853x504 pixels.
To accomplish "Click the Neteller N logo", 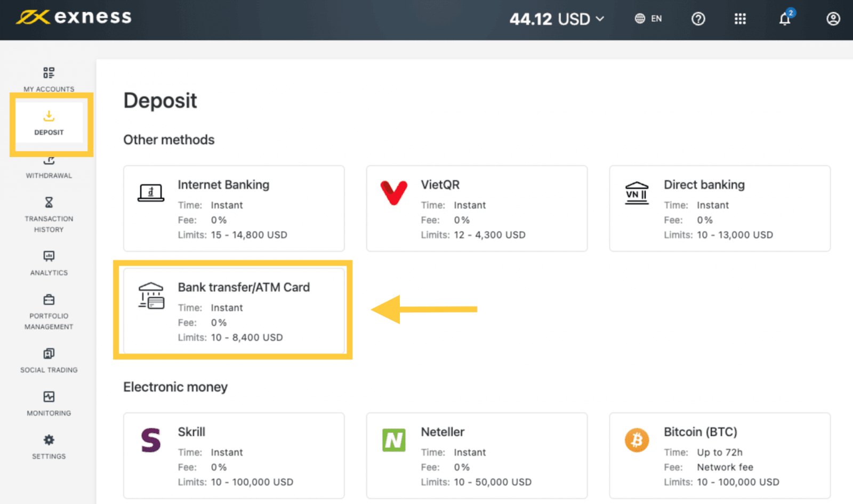I will pyautogui.click(x=394, y=440).
